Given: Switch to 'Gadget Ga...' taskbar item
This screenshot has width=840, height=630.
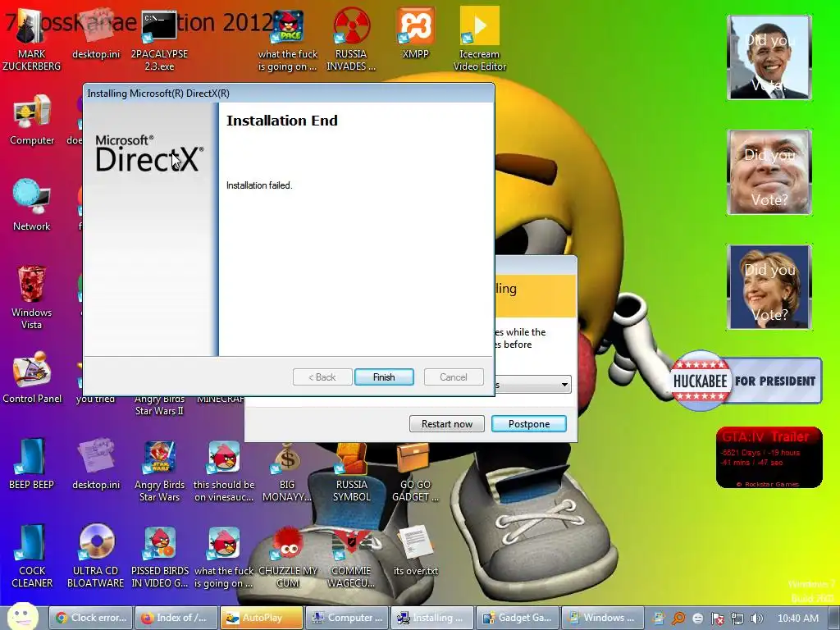Looking at the screenshot, I should pyautogui.click(x=518, y=618).
